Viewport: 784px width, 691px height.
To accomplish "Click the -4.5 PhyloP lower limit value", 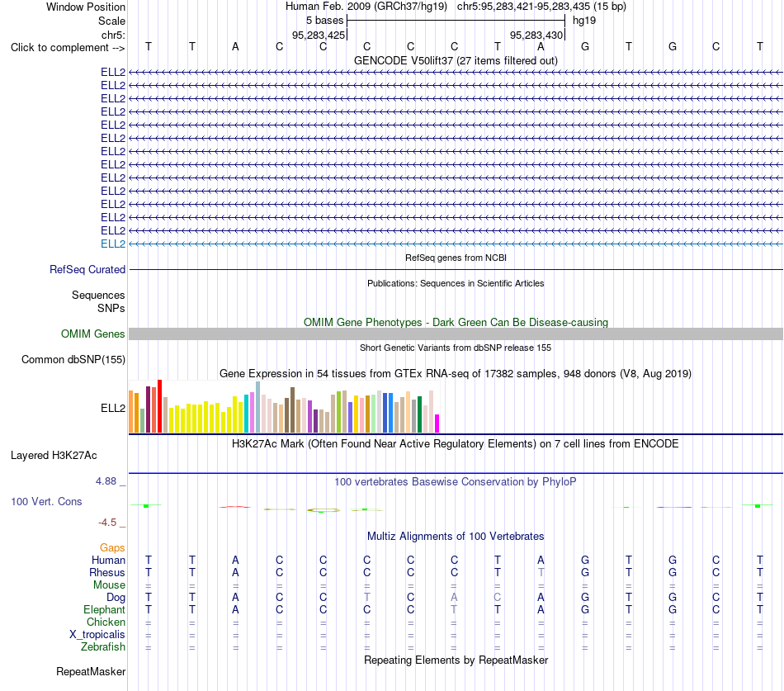I will click(x=107, y=523).
